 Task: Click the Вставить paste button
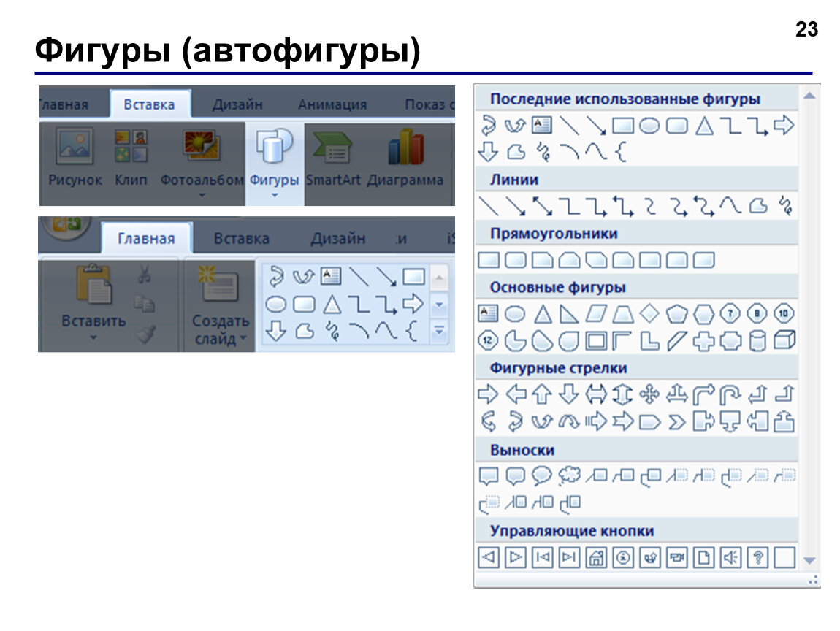point(93,294)
